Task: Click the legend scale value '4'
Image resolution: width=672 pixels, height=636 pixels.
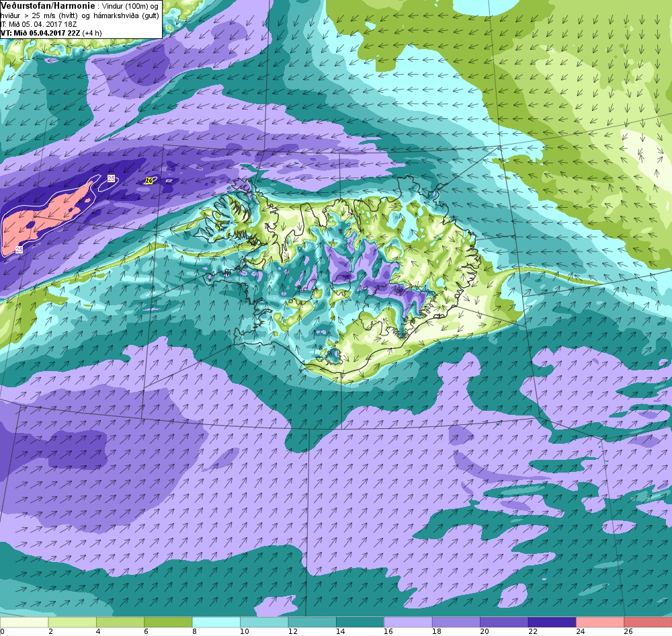Action: click(99, 631)
